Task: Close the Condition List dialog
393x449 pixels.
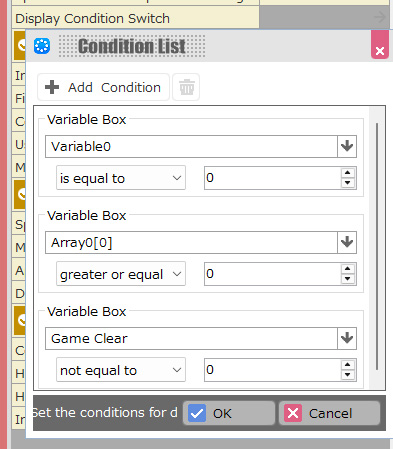Action: click(380, 45)
